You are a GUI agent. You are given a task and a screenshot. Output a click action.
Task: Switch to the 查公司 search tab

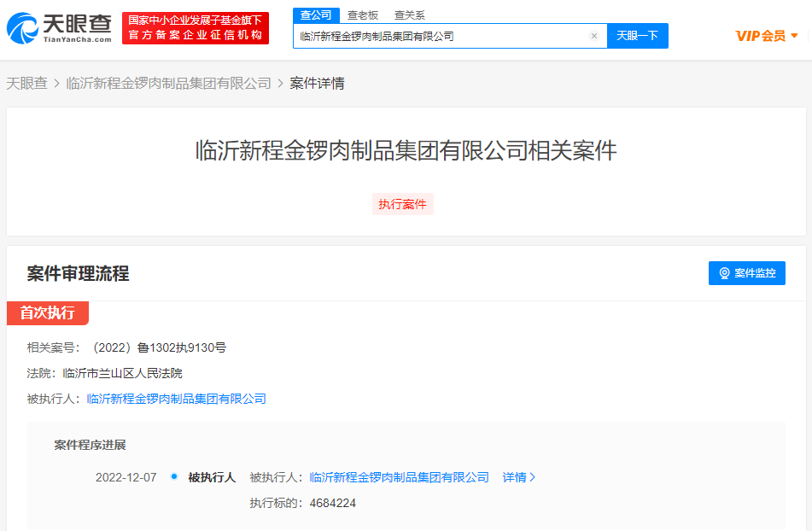(x=316, y=15)
